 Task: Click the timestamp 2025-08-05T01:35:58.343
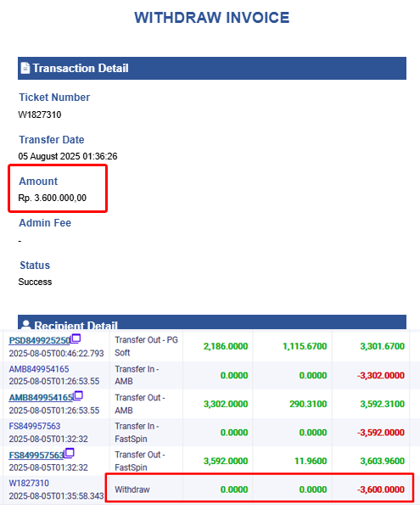(56, 496)
